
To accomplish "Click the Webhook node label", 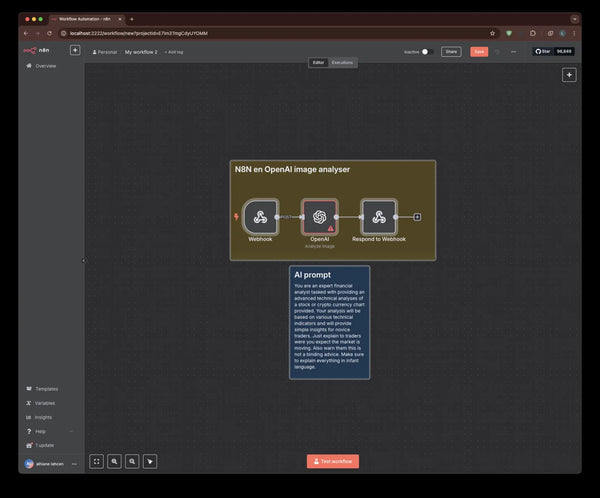I will [x=260, y=239].
